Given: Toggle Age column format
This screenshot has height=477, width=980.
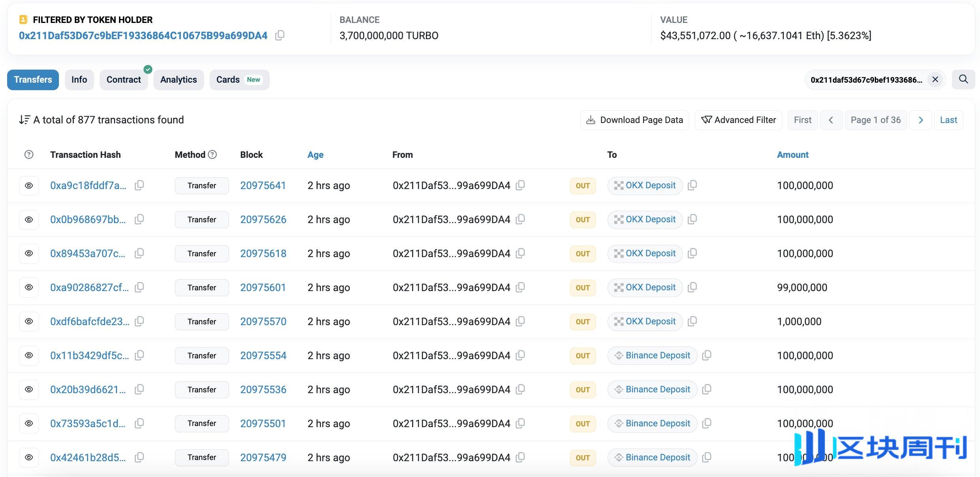Looking at the screenshot, I should (x=315, y=155).
